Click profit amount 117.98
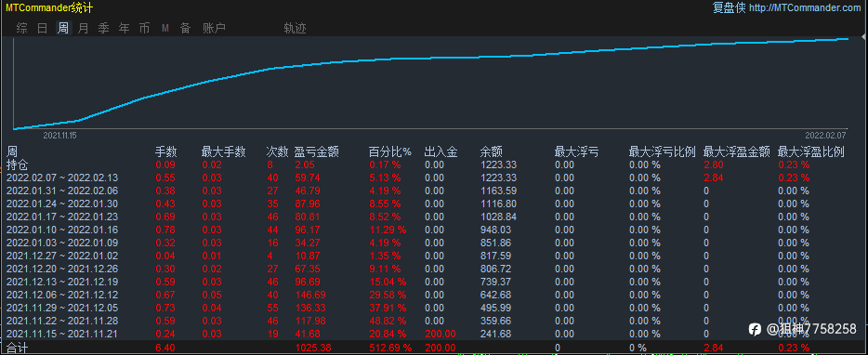 click(310, 321)
